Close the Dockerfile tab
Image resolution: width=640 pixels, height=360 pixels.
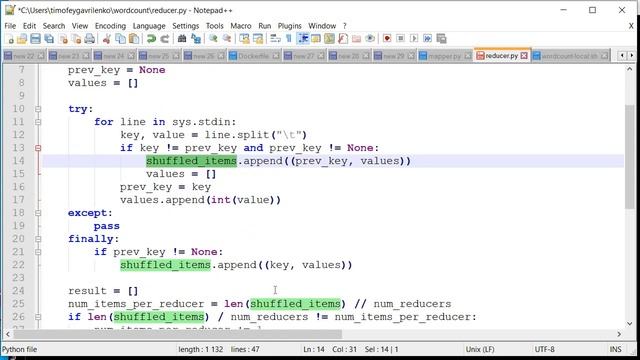(x=276, y=56)
